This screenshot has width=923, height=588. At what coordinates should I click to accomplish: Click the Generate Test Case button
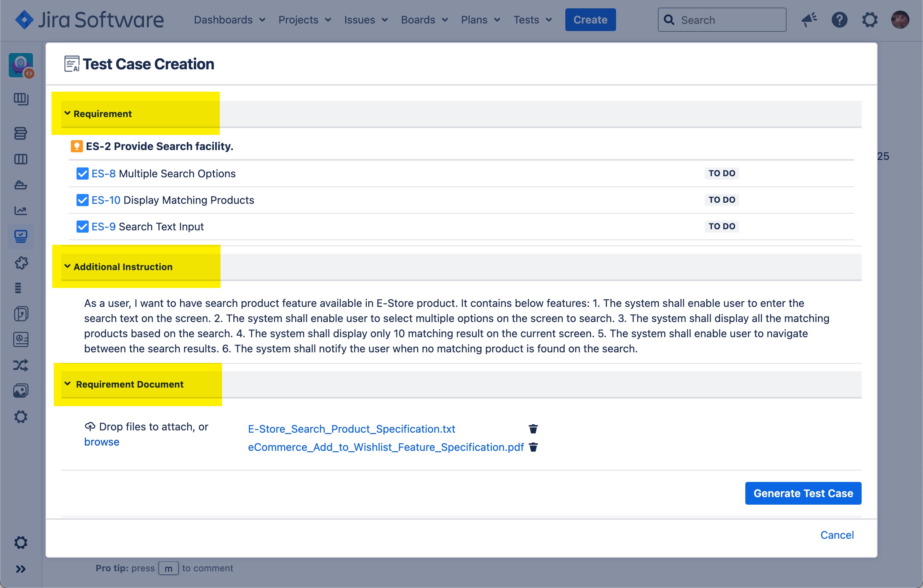pyautogui.click(x=803, y=493)
